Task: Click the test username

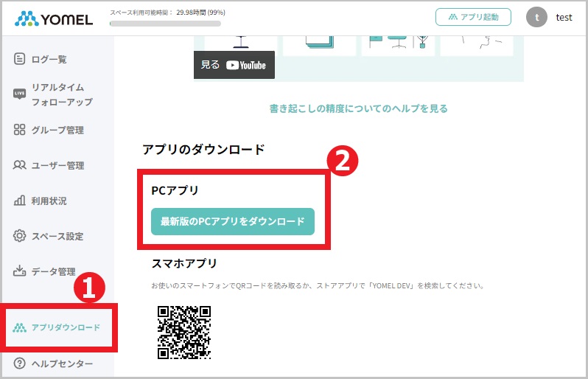Action: pyautogui.click(x=564, y=18)
